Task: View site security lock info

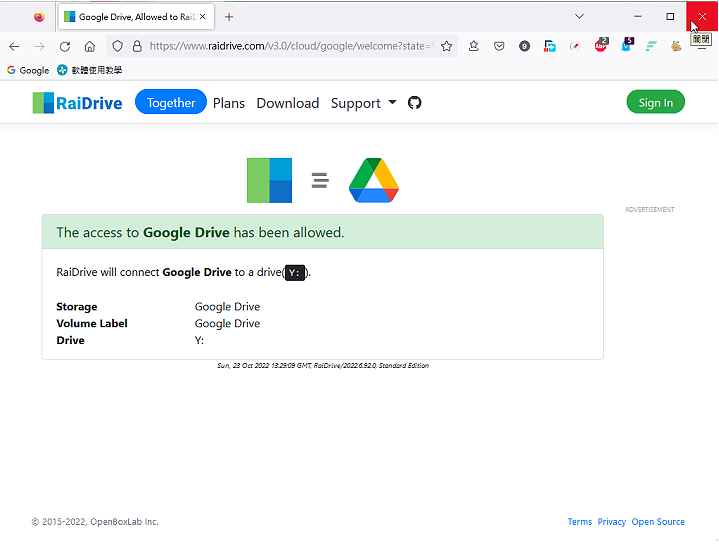Action: (x=137, y=46)
